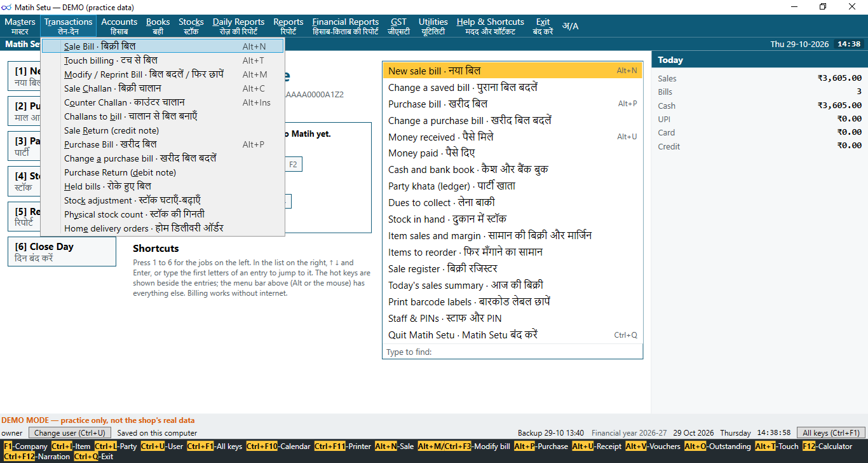Image resolution: width=868 pixels, height=463 pixels.
Task: Select Stock in hand entry
Action: [513, 219]
